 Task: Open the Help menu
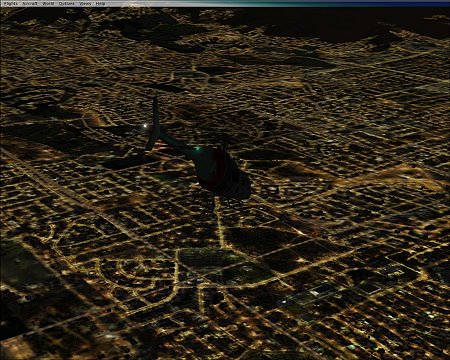pos(100,4)
